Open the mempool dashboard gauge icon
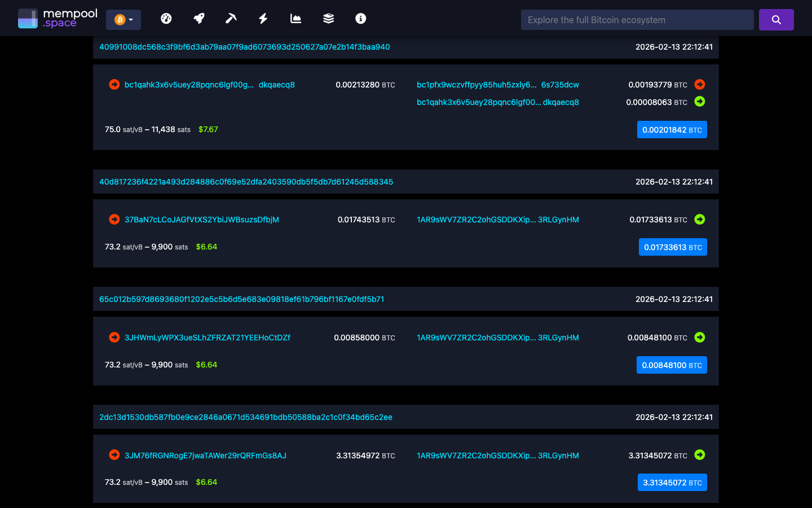Screen dimensions: 812x508 tap(166, 18)
